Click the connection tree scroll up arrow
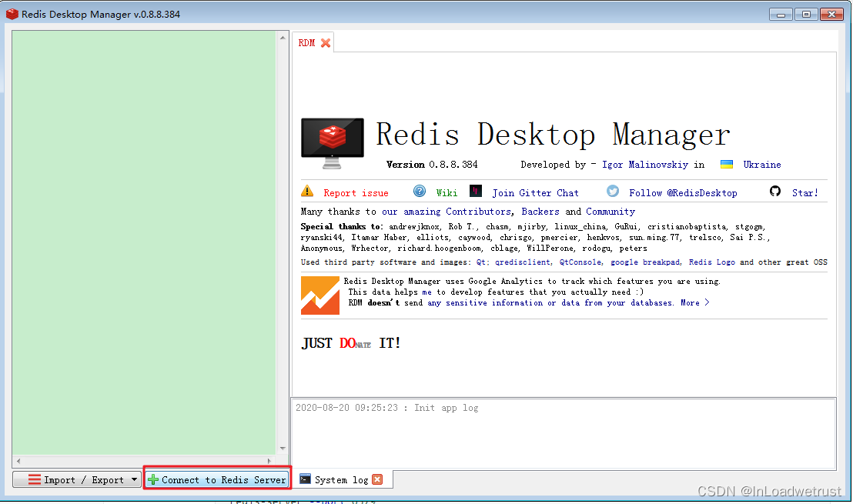This screenshot has width=853, height=504. [x=283, y=38]
